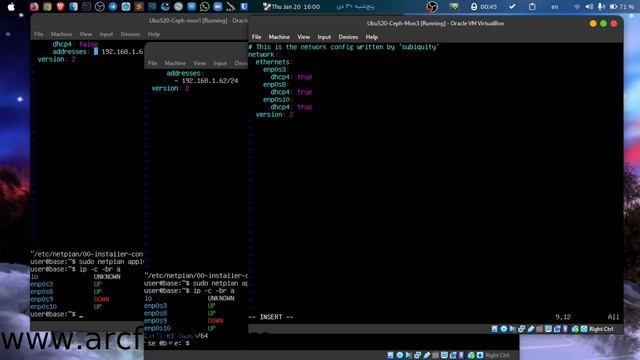Open Help menu in front VirtualBox window

pyautogui.click(x=371, y=37)
